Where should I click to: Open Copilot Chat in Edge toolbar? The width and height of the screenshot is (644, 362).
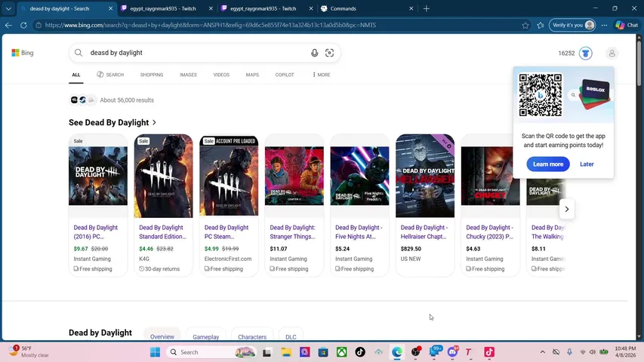tap(627, 25)
